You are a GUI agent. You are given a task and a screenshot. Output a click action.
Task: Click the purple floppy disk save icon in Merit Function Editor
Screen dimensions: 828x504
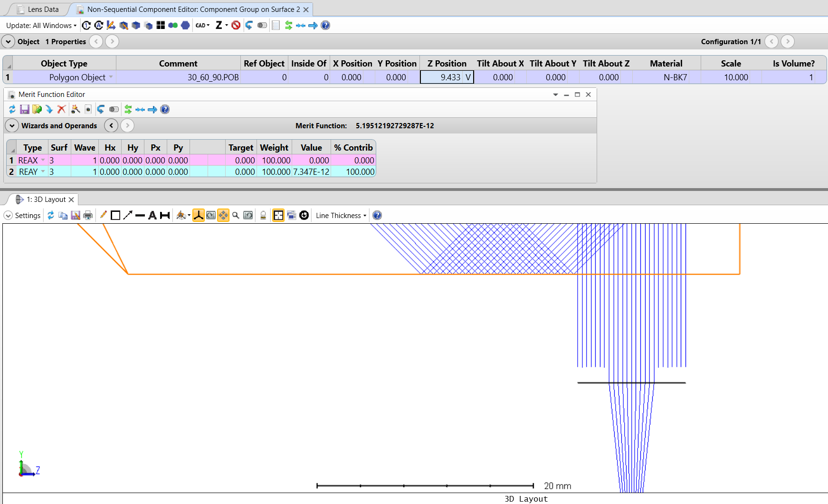point(25,109)
